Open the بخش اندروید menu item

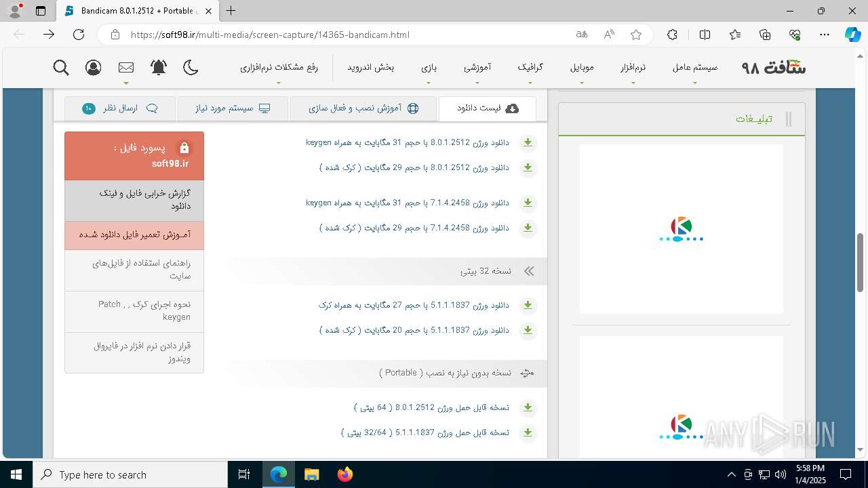tap(370, 68)
